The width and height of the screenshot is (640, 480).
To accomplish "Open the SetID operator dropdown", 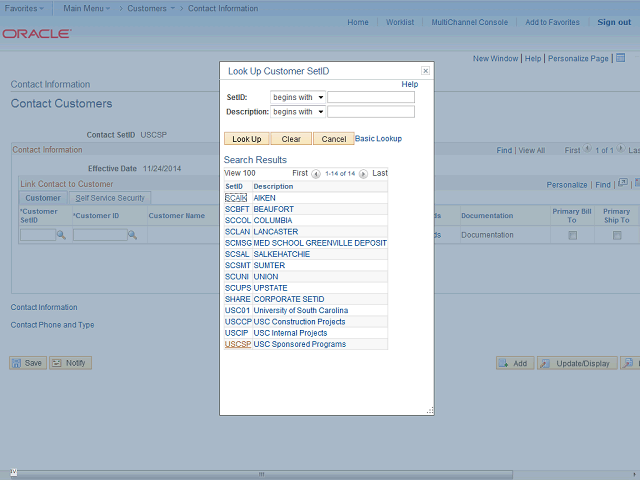I will (298, 97).
